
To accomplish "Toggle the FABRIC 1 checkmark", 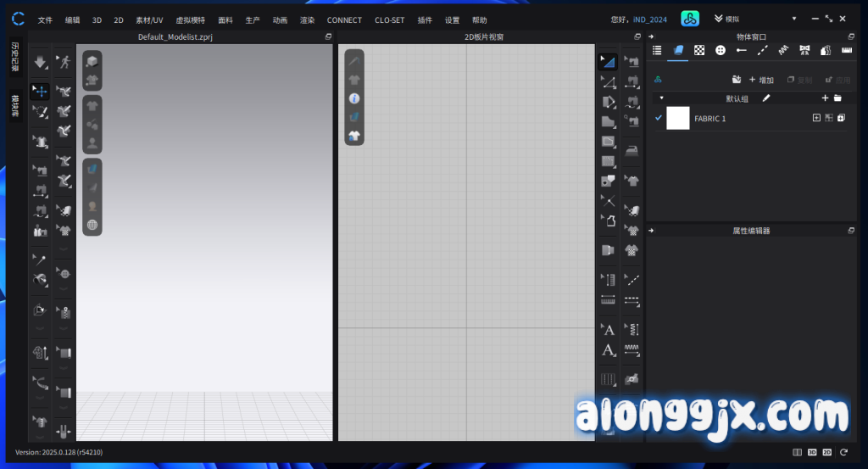I will point(659,118).
